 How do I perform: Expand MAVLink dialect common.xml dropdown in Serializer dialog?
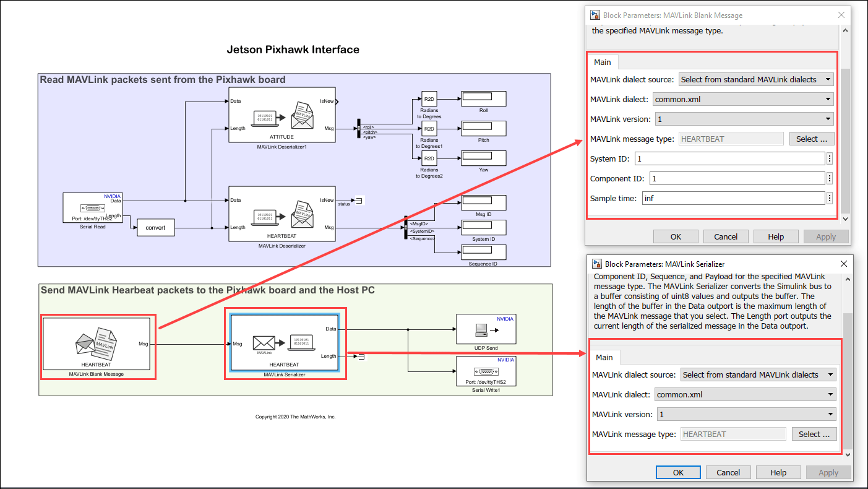pos(745,394)
